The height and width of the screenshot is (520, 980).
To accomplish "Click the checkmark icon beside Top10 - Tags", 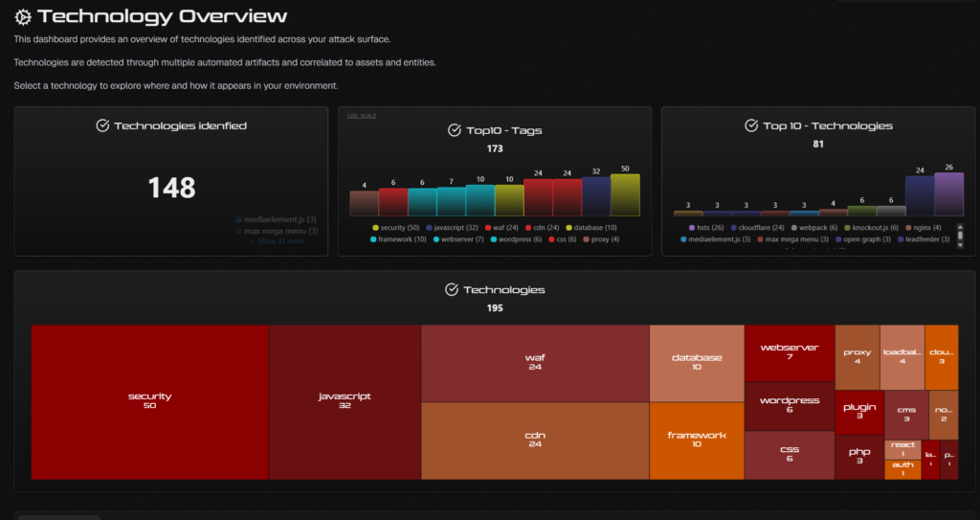I will click(x=455, y=130).
